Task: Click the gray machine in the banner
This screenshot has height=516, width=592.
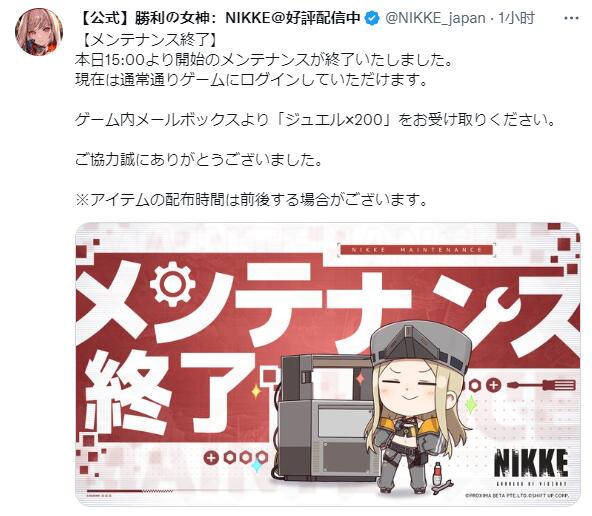Action: coord(327,418)
